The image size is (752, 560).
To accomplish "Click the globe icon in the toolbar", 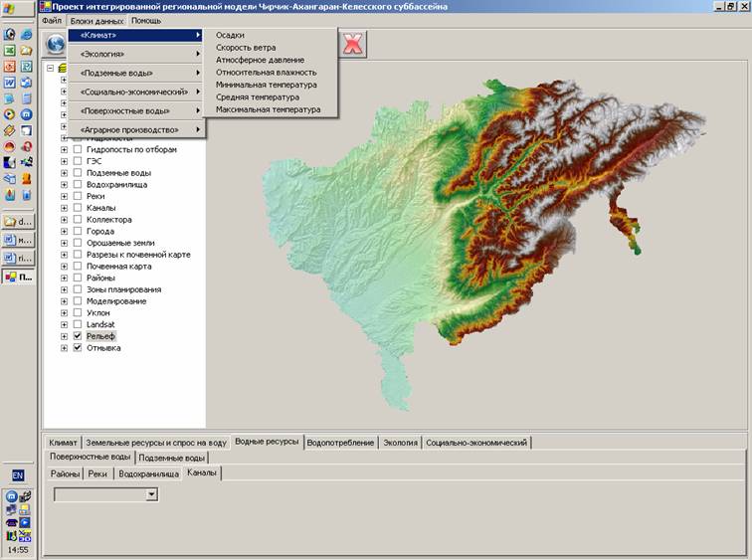I will pos(56,43).
